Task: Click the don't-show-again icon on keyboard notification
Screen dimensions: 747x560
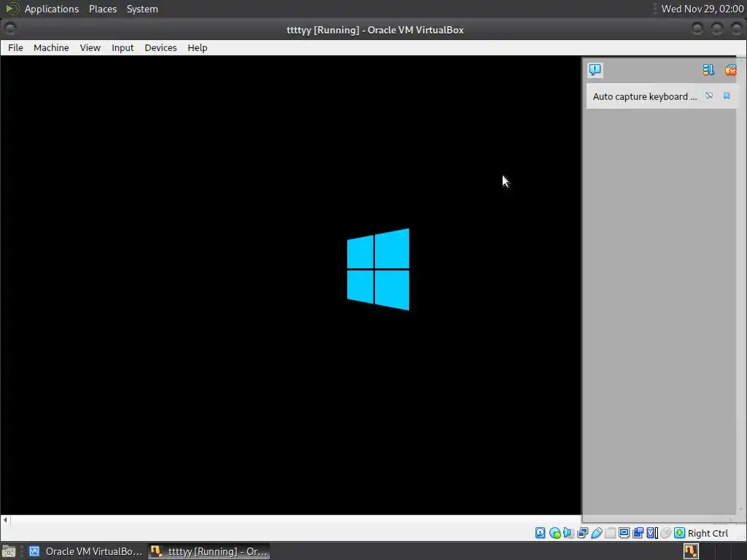Action: [709, 96]
